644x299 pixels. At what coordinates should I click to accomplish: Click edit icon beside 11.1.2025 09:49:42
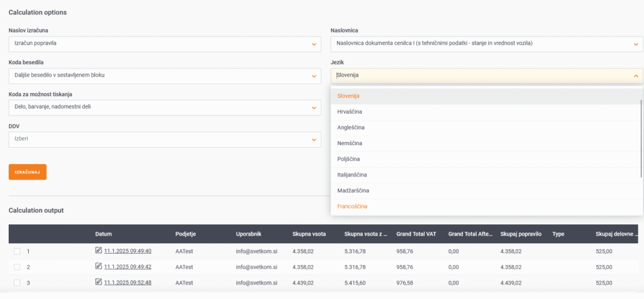pos(98,266)
